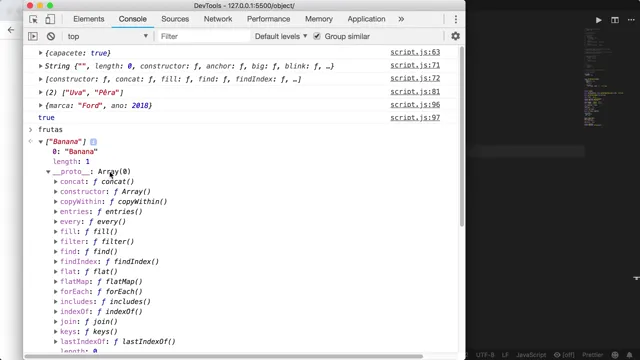The image size is (640, 360).
Task: Switch to the Elements tab
Action: pos(89,19)
